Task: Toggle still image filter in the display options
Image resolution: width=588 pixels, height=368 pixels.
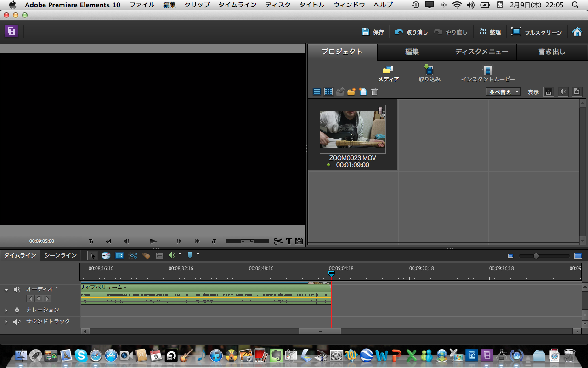Action: [577, 92]
